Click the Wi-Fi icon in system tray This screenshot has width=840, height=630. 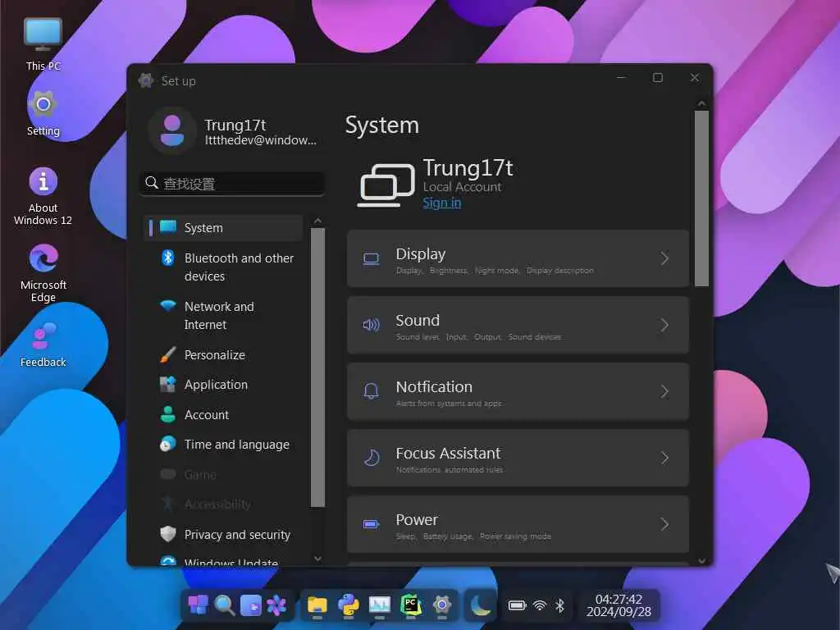coord(540,606)
